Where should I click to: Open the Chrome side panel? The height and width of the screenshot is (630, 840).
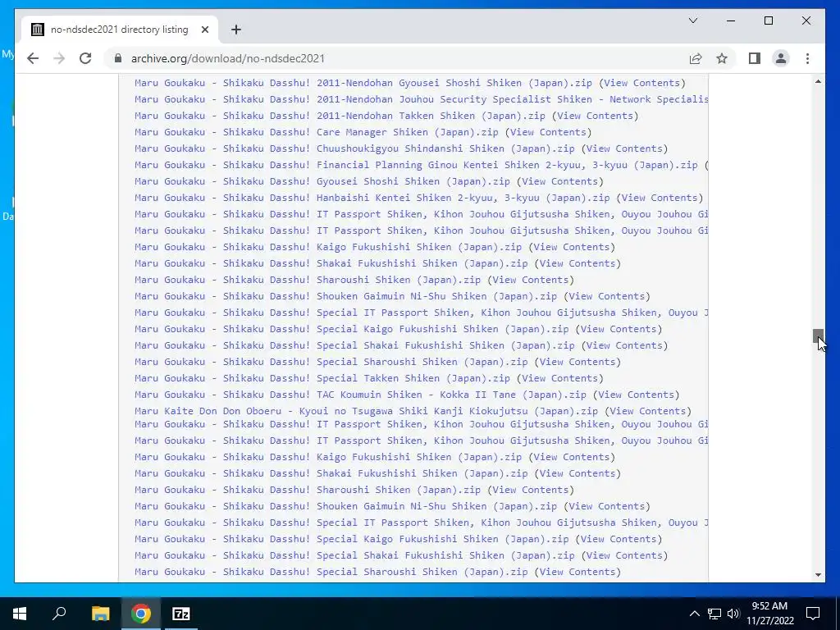pyautogui.click(x=755, y=58)
